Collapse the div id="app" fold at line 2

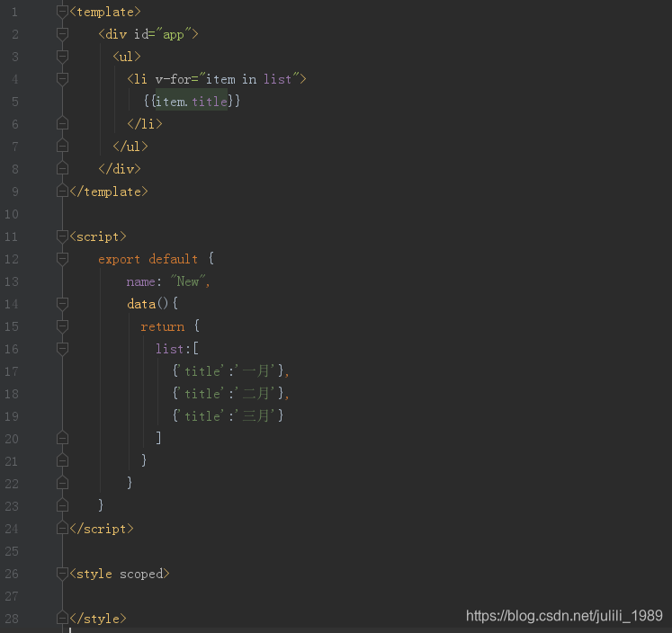[x=62, y=34]
